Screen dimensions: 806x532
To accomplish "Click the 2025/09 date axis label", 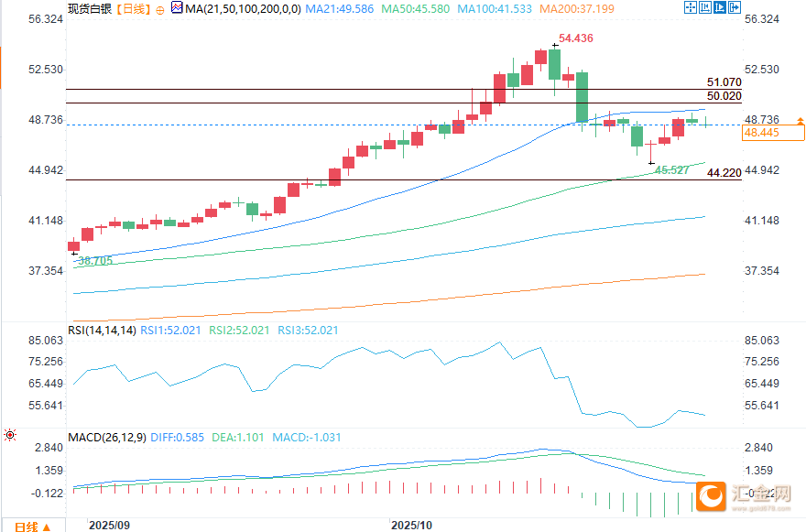I will tap(109, 526).
